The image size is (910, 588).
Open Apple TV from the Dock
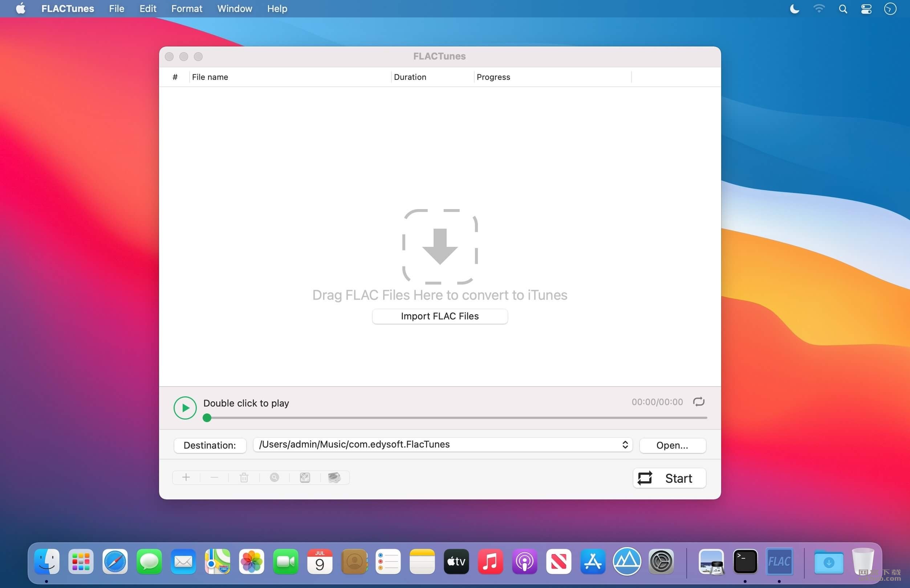pyautogui.click(x=456, y=561)
